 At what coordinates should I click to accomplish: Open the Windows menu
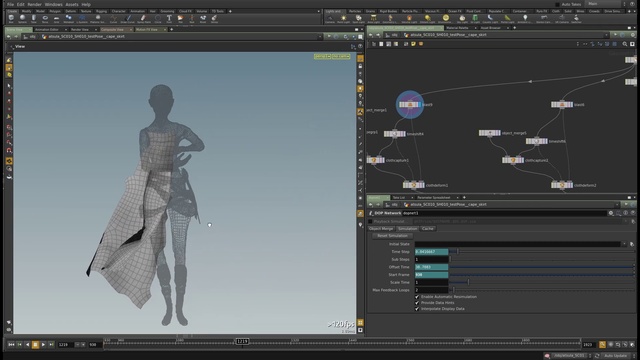click(53, 4)
